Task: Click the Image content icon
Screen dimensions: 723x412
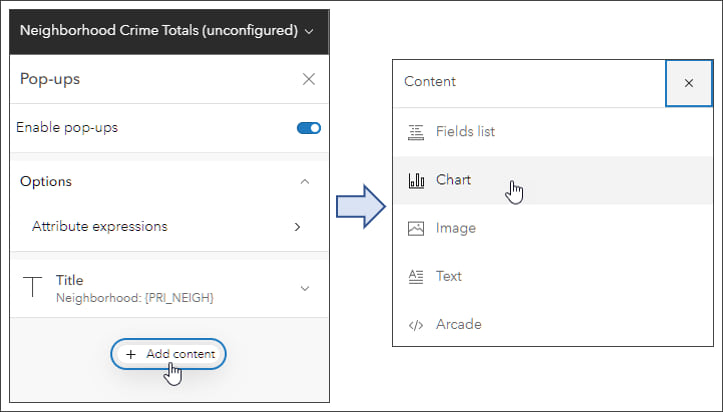Action: pyautogui.click(x=417, y=228)
